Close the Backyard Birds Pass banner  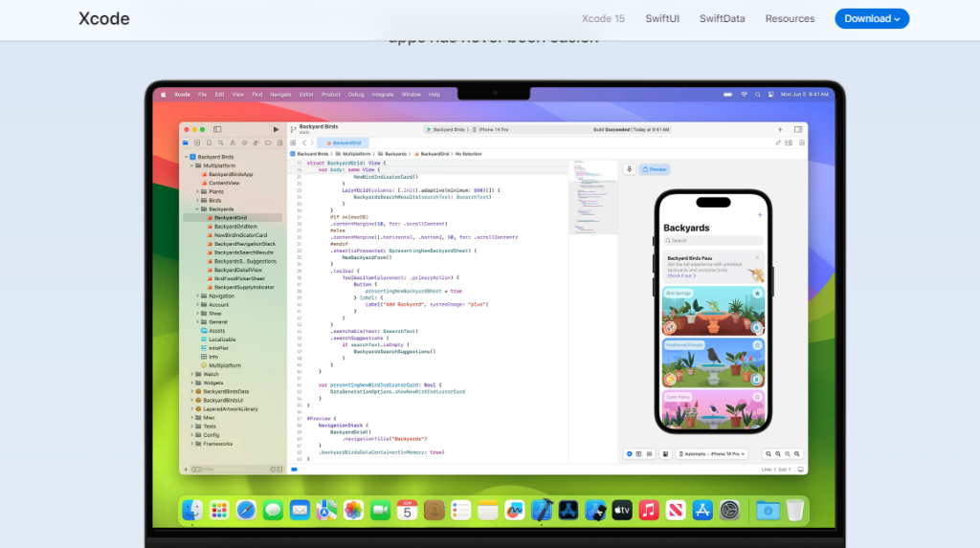(x=757, y=257)
